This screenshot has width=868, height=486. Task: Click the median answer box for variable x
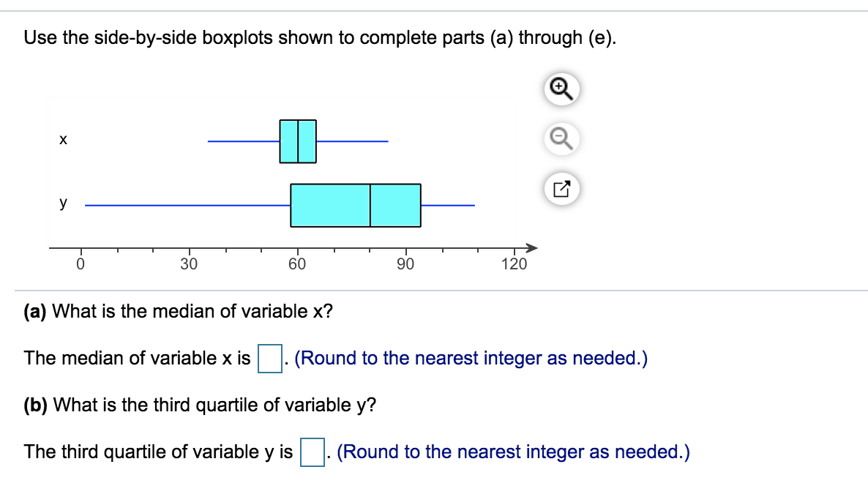pyautogui.click(x=270, y=358)
